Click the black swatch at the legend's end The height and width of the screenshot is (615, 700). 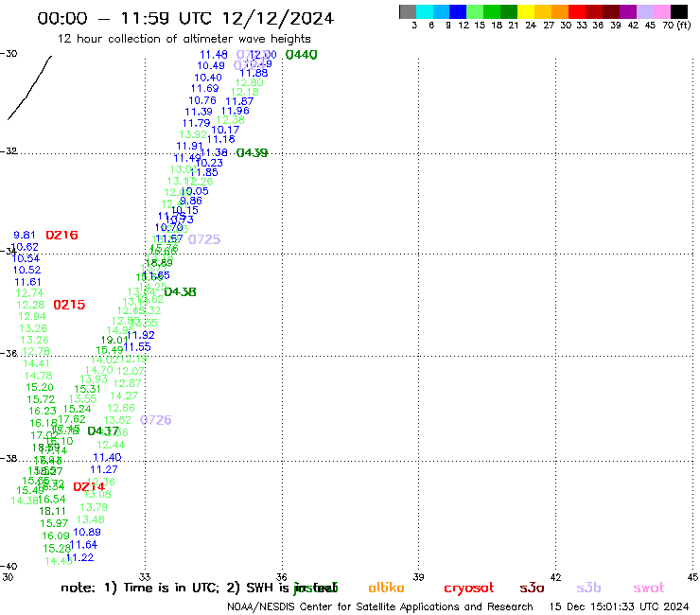coord(679,11)
